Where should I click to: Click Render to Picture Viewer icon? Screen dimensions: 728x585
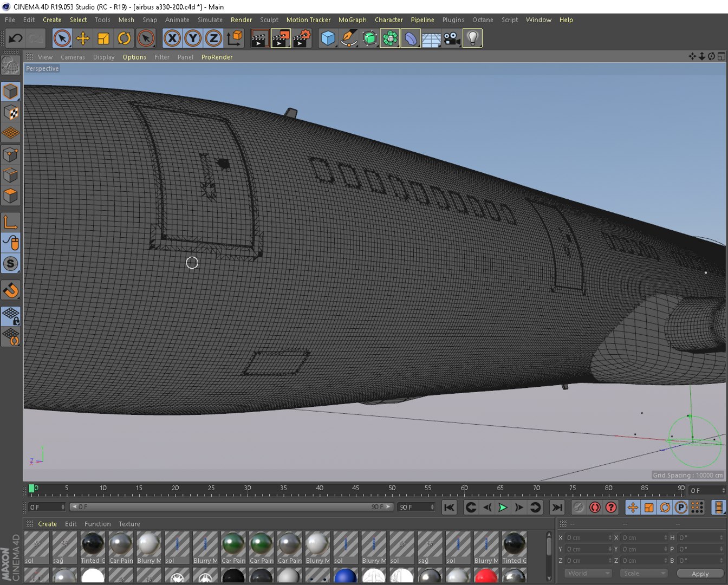pos(281,38)
